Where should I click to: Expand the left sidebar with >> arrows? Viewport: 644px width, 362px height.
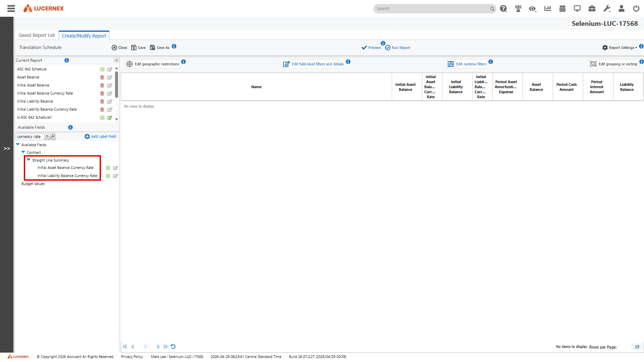7,148
